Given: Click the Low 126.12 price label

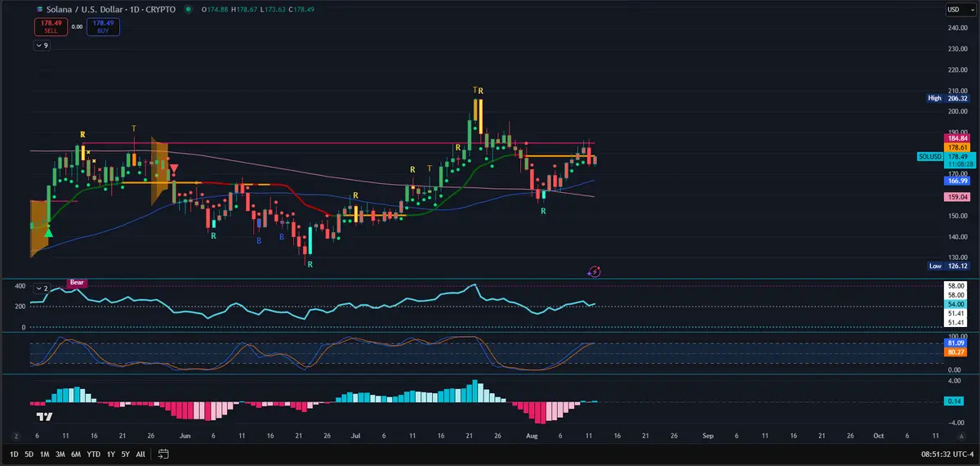Looking at the screenshot, I should (947, 266).
